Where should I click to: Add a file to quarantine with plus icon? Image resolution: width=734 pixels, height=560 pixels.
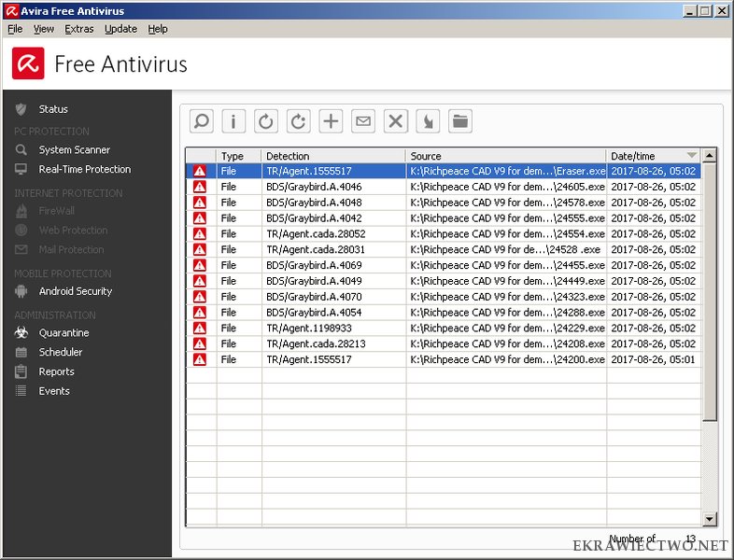331,121
